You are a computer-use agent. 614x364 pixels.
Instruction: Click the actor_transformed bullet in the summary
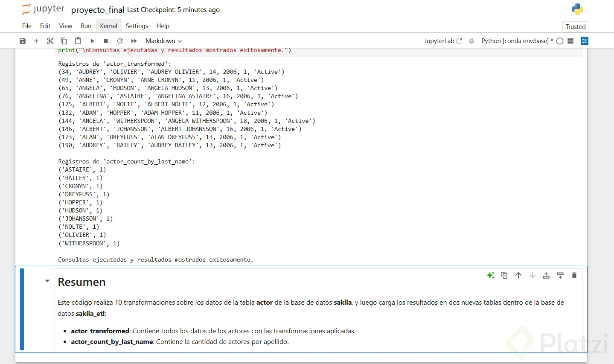click(213, 331)
